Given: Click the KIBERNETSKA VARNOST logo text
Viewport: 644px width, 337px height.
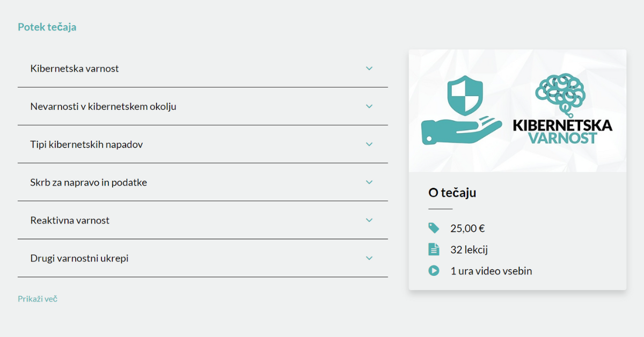Looking at the screenshot, I should pyautogui.click(x=562, y=131).
